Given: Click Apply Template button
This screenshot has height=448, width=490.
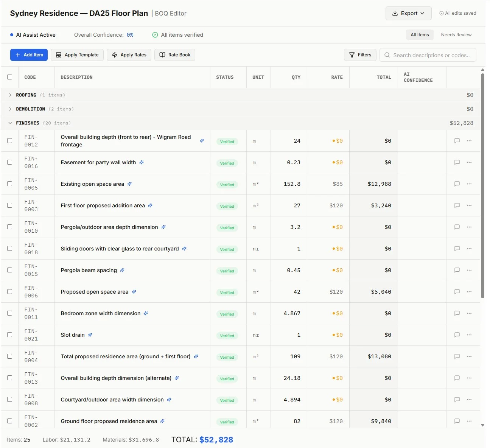Looking at the screenshot, I should point(77,55).
